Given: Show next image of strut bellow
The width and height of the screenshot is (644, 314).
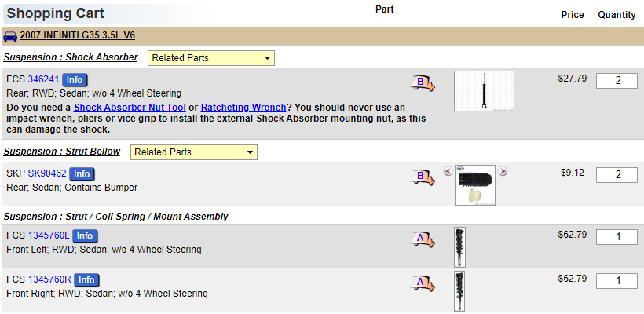Looking at the screenshot, I should 503,171.
